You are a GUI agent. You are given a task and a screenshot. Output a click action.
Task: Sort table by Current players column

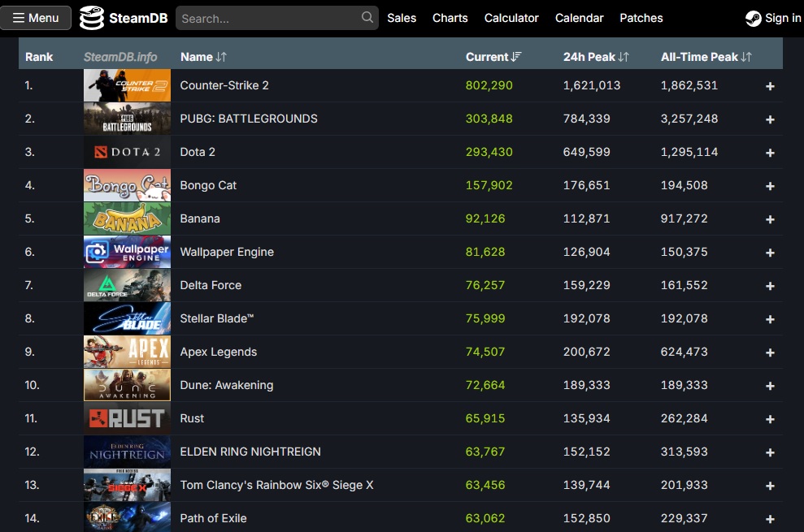tap(493, 57)
